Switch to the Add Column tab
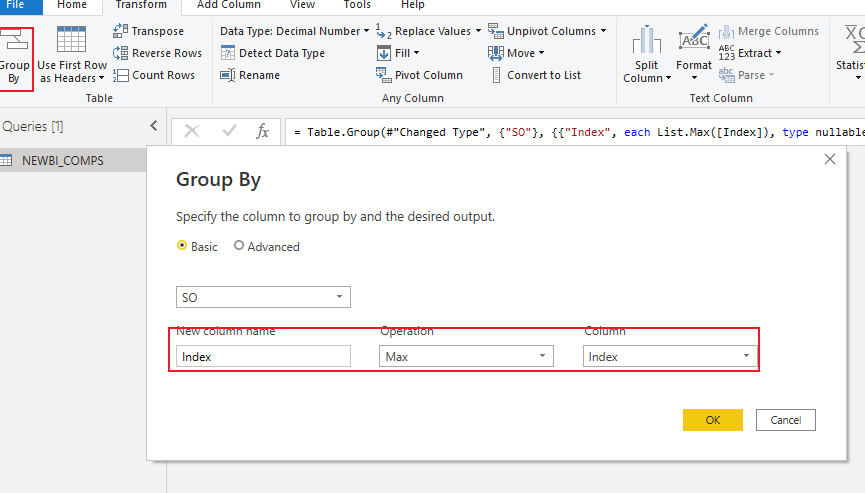 229,6
